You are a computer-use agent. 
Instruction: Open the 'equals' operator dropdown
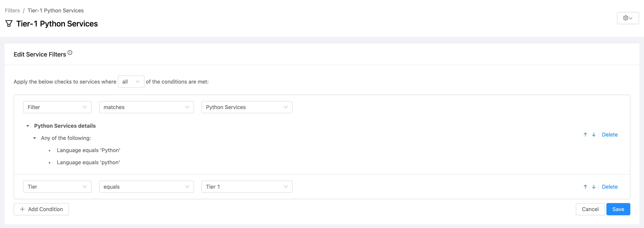pos(146,187)
